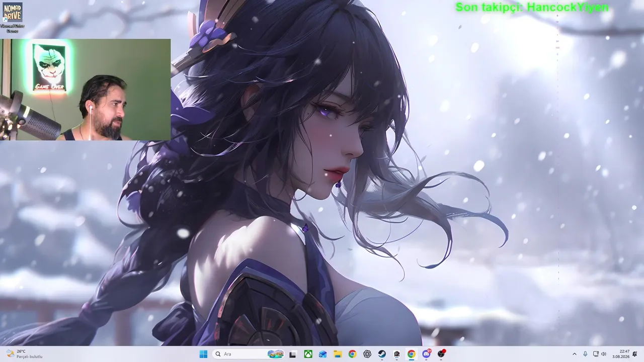Launch ChatGPT from the taskbar
644x362 pixels.
click(367, 354)
